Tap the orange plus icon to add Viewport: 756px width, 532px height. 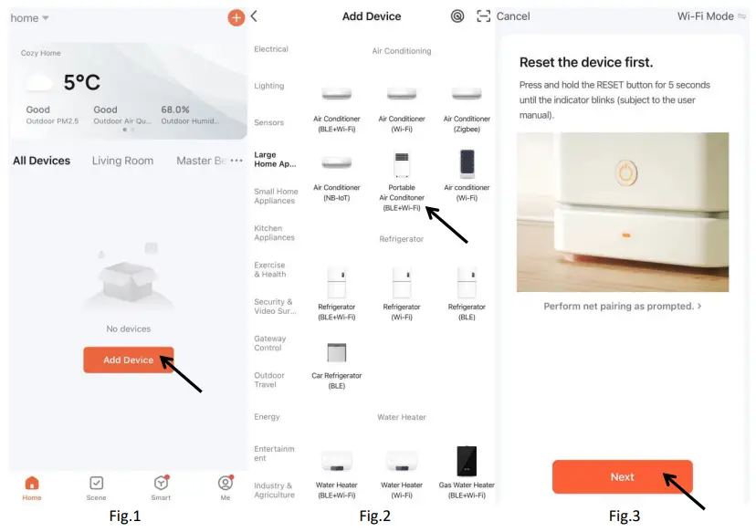click(236, 18)
